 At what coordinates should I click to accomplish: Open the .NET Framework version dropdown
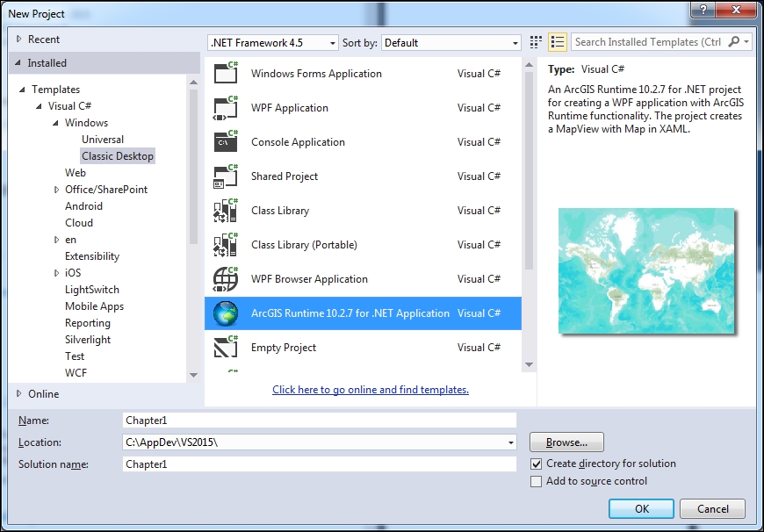click(272, 43)
